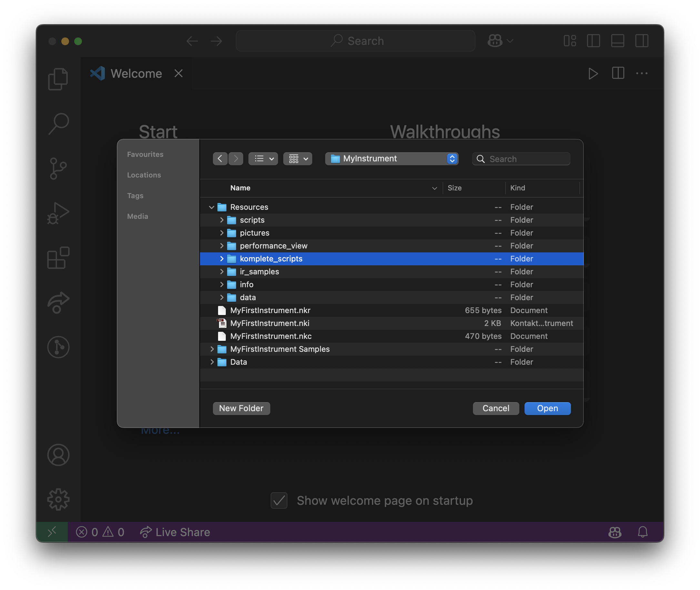
Task: Show errors and warnings count in status bar
Action: click(x=100, y=532)
